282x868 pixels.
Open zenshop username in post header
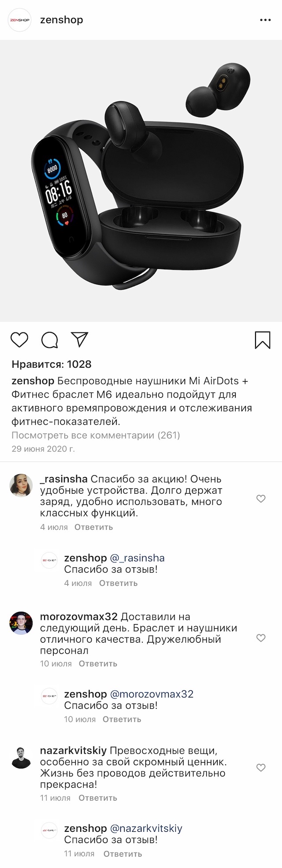(x=61, y=20)
